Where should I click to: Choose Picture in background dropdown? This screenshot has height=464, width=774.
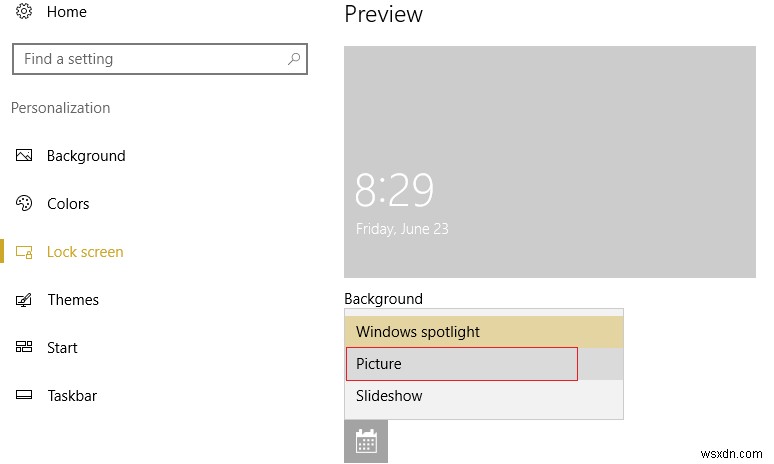[462, 364]
